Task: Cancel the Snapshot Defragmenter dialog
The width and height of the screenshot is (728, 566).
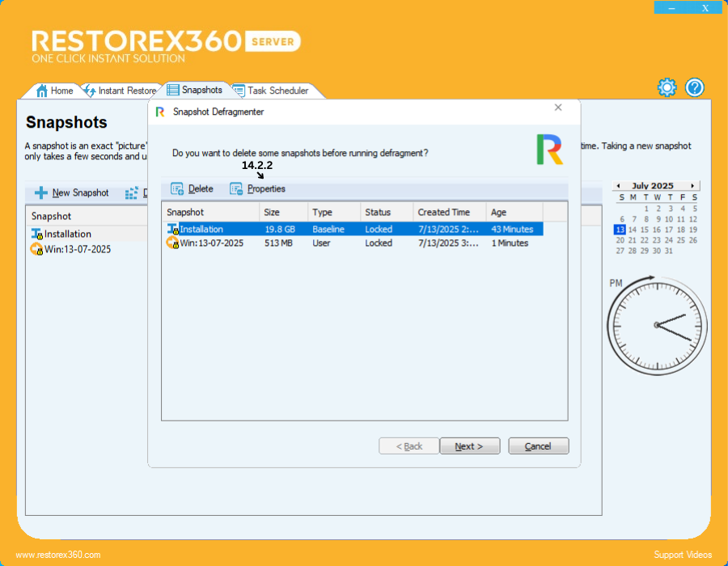Action: pos(538,446)
